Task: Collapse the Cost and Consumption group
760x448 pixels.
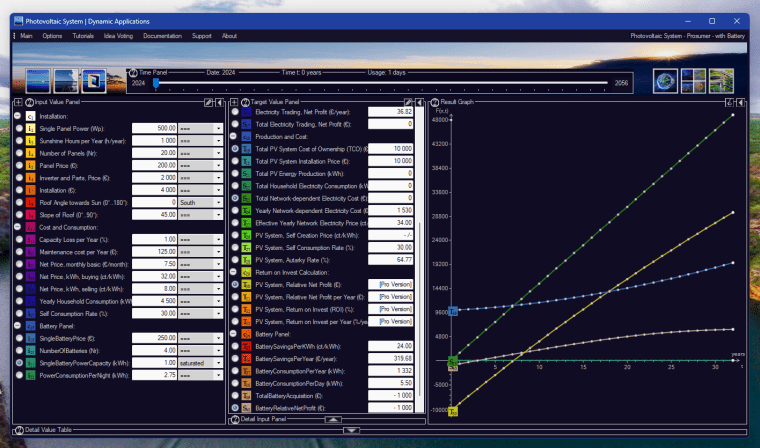Action: [x=17, y=227]
